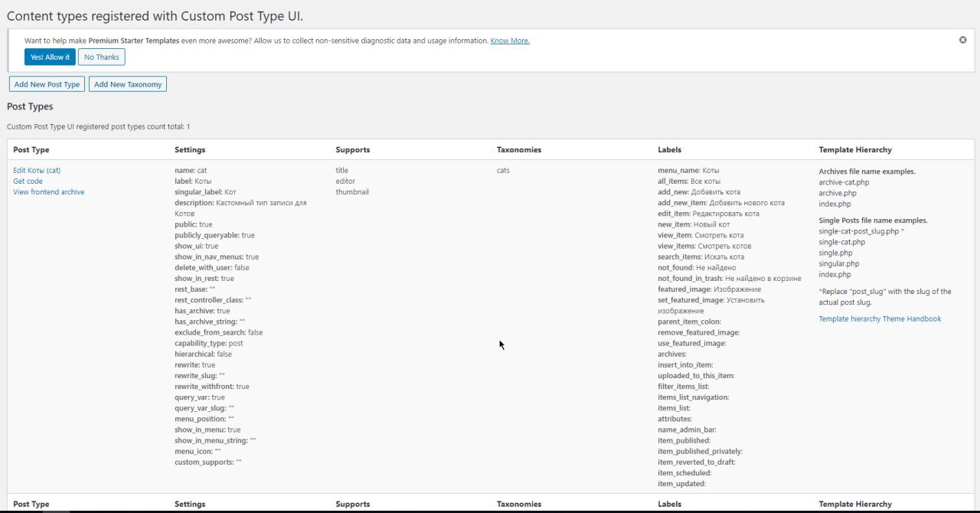Click the "cats" taxonomy entry
This screenshot has height=513, width=980.
tap(503, 170)
